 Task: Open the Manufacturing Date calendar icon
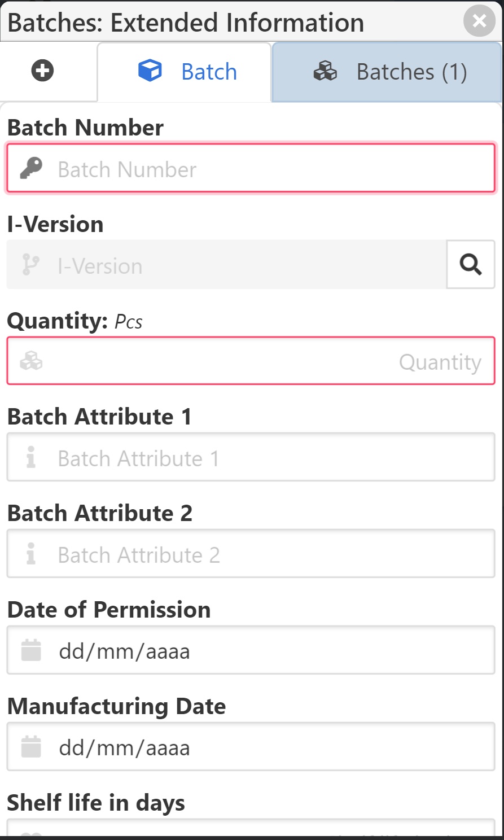pyautogui.click(x=30, y=746)
